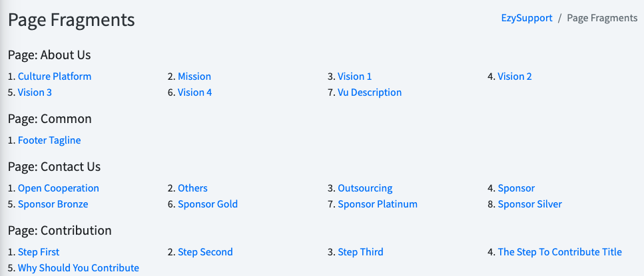This screenshot has width=644, height=276.
Task: Click the Others fragment link
Action: (192, 188)
